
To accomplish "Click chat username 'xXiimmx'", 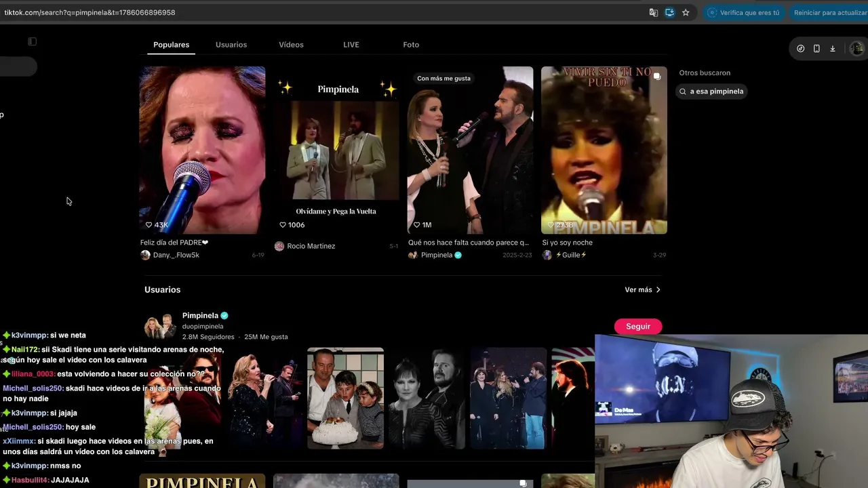I will point(18,441).
